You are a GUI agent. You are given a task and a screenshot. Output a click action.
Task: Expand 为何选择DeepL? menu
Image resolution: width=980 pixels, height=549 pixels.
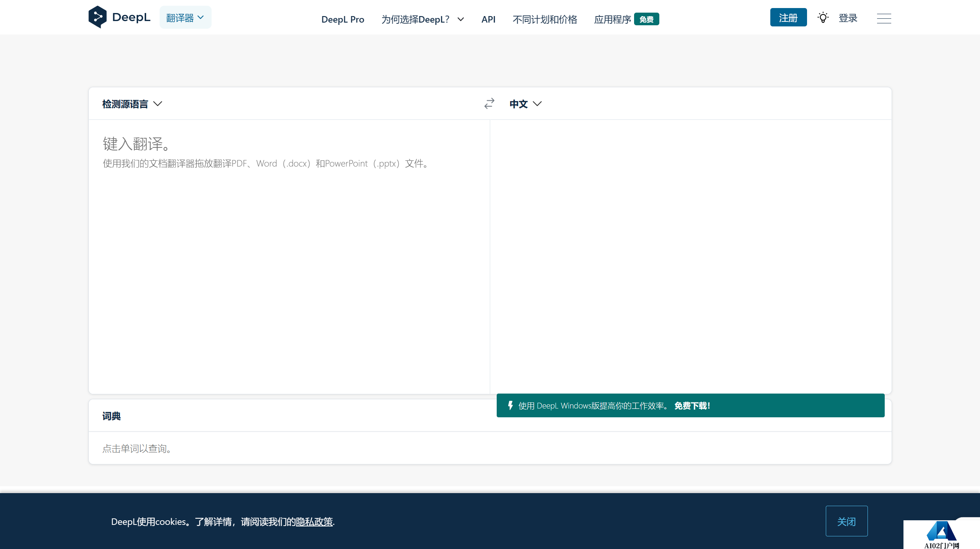click(422, 19)
